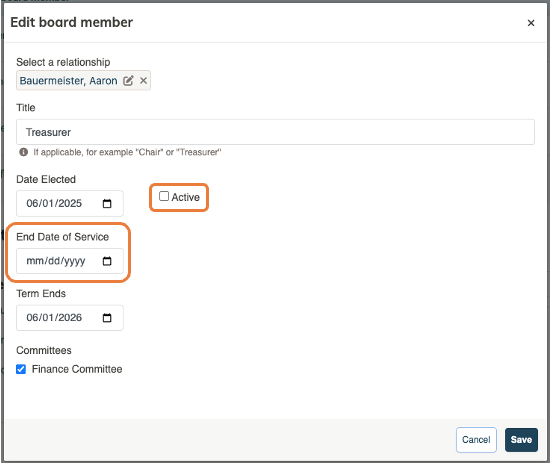Close the Edit board member dialog
This screenshot has height=464, width=552.
click(531, 23)
